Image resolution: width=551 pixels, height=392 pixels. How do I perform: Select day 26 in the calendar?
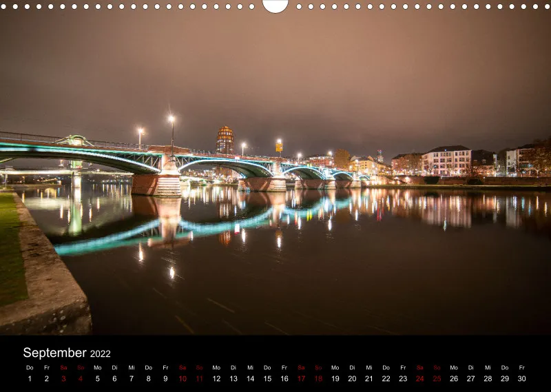coord(454,379)
